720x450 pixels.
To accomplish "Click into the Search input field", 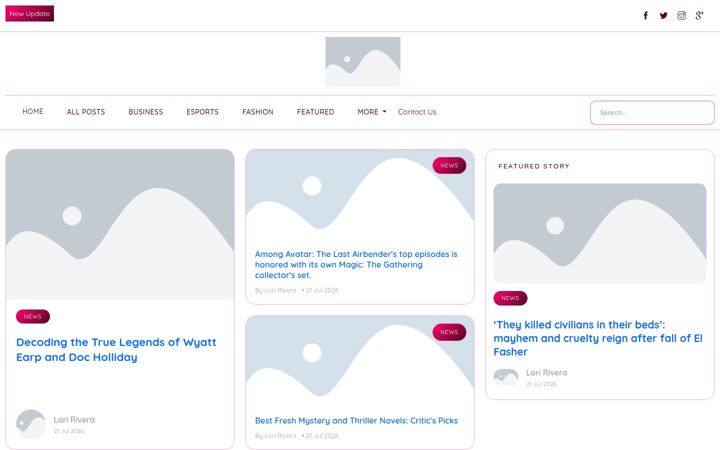I will (x=652, y=112).
